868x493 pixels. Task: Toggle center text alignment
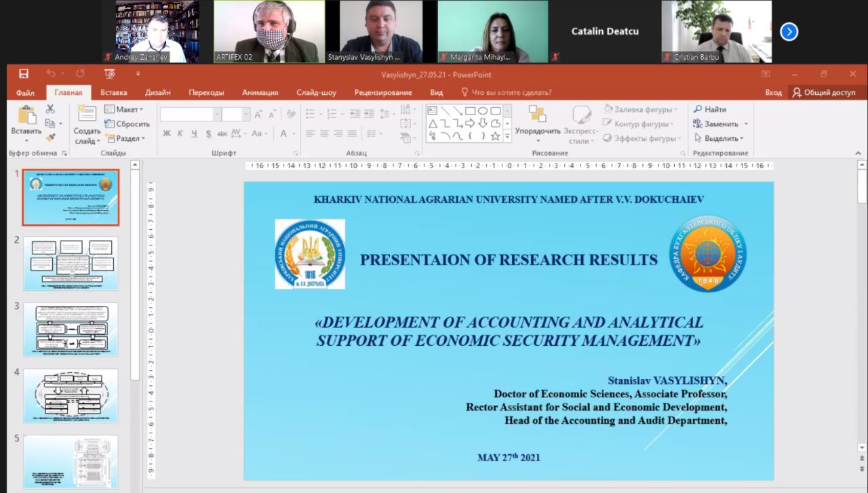[324, 134]
